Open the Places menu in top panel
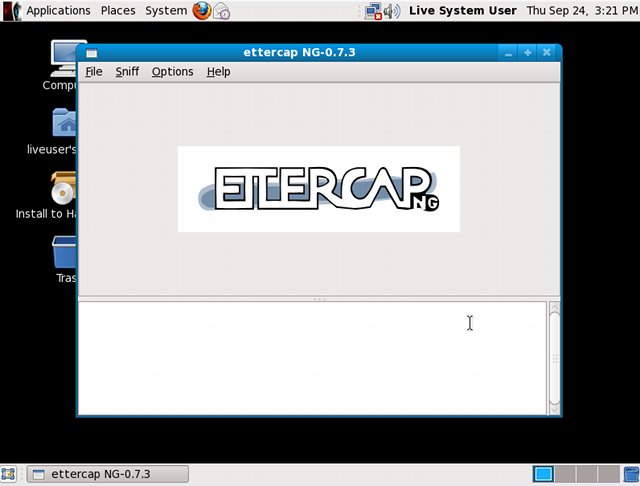Screen dimensions: 640x486 pyautogui.click(x=118, y=10)
